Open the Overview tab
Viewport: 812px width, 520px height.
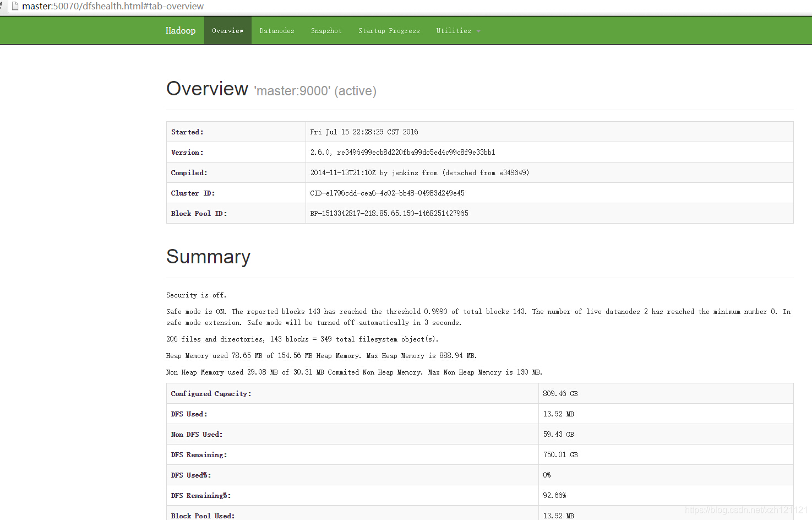pyautogui.click(x=228, y=30)
